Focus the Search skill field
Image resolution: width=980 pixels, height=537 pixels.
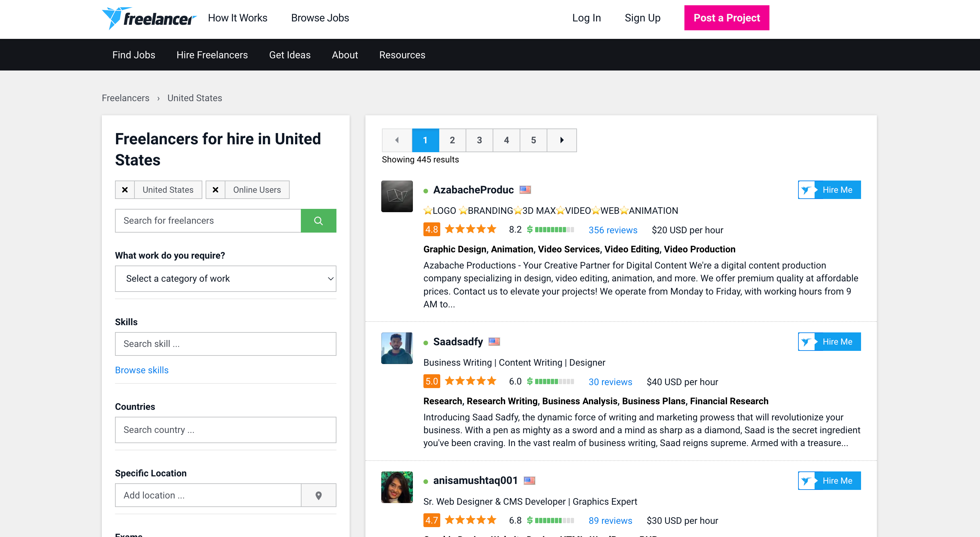point(226,344)
